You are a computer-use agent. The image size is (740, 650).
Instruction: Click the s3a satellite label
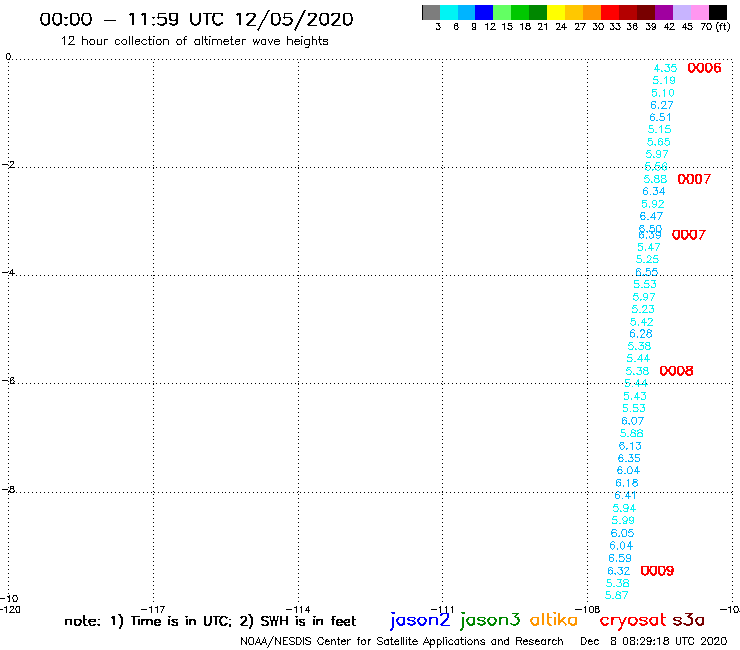(688, 620)
